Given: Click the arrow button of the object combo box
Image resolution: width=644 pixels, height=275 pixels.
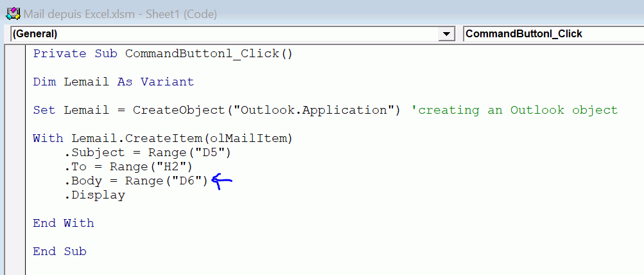Looking at the screenshot, I should (x=446, y=33).
